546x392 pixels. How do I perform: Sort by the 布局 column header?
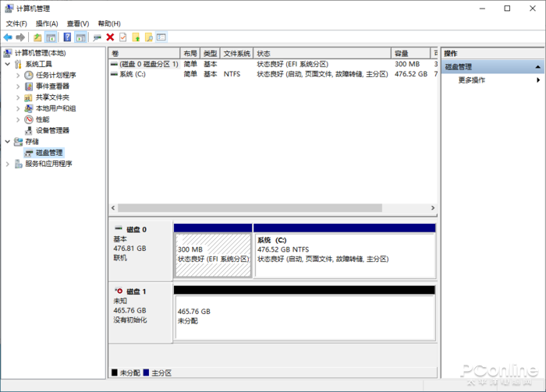(x=190, y=54)
